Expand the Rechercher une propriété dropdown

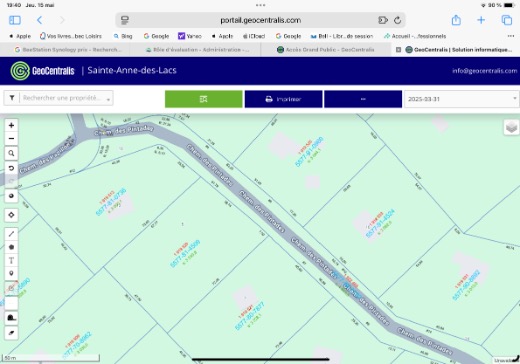[108, 99]
